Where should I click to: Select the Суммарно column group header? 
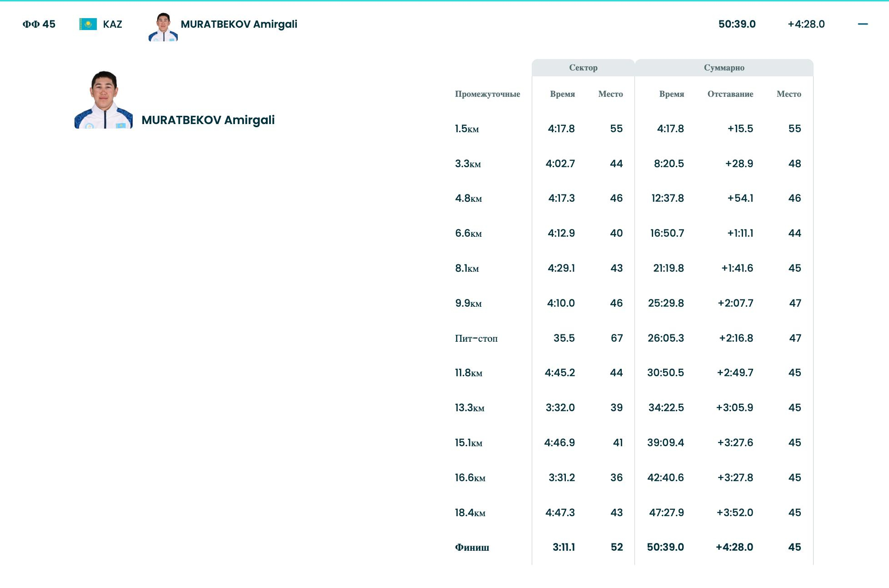tap(724, 68)
